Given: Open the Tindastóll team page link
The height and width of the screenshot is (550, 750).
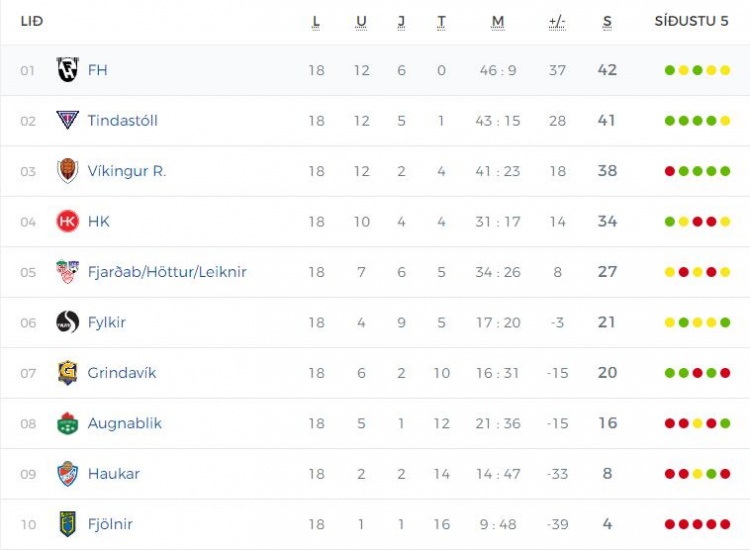Looking at the screenshot, I should click(x=122, y=120).
